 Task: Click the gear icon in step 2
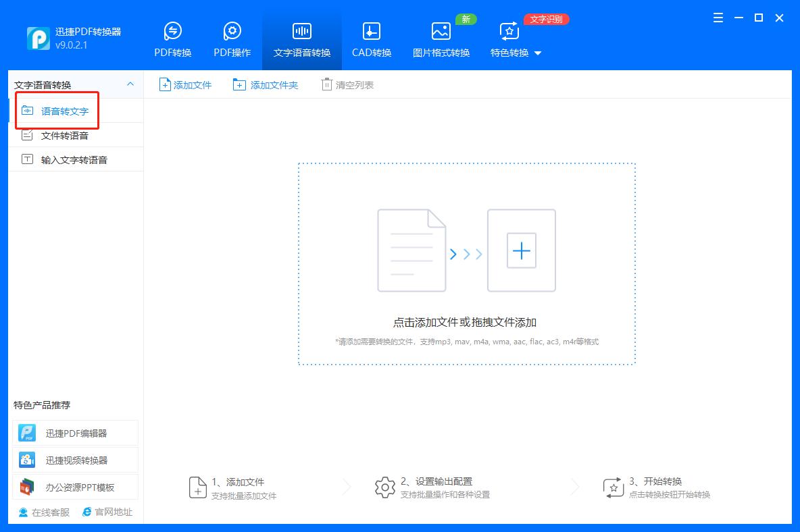click(384, 487)
